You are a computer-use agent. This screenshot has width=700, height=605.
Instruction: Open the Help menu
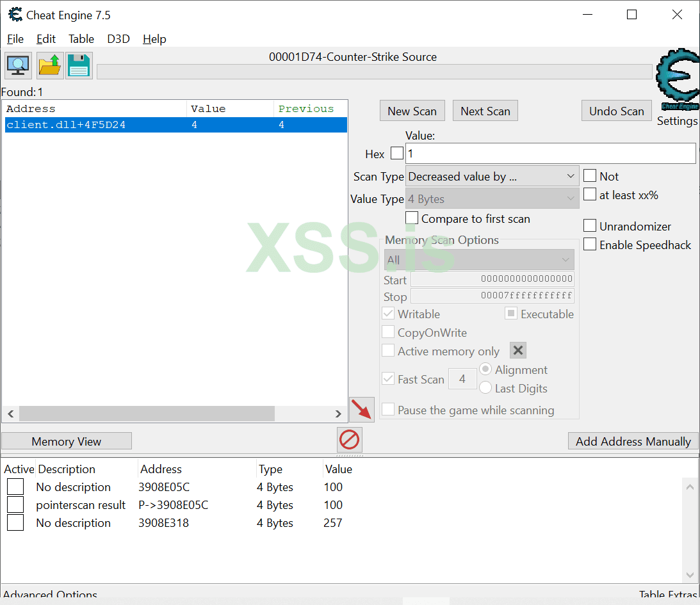point(154,39)
